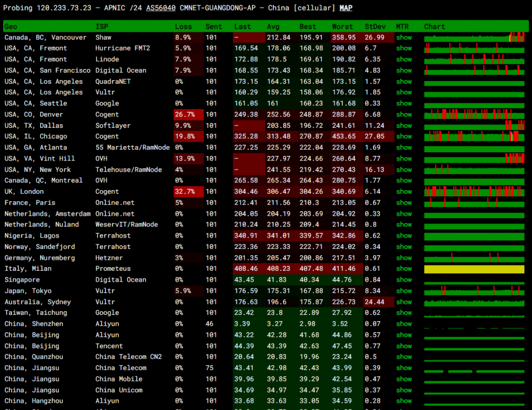Show MTR for Atlanta 55 Marietta/RamNode
The width and height of the screenshot is (532, 410).
click(x=404, y=147)
